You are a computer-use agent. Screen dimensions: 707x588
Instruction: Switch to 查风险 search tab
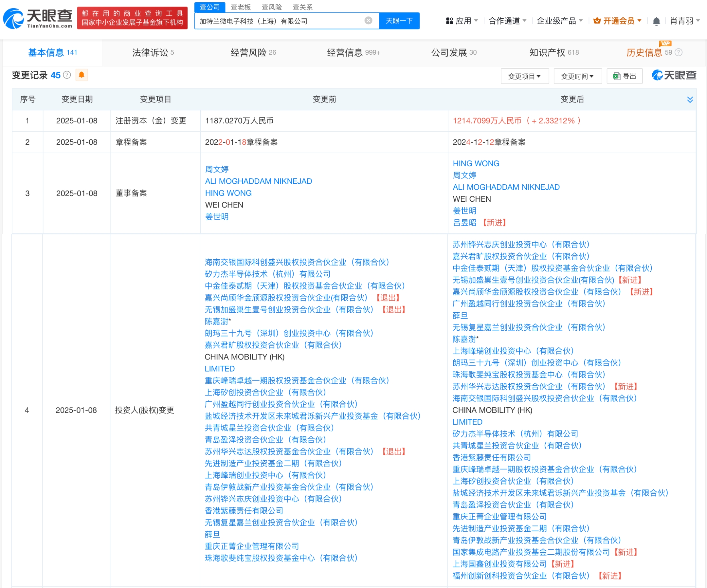pos(272,7)
